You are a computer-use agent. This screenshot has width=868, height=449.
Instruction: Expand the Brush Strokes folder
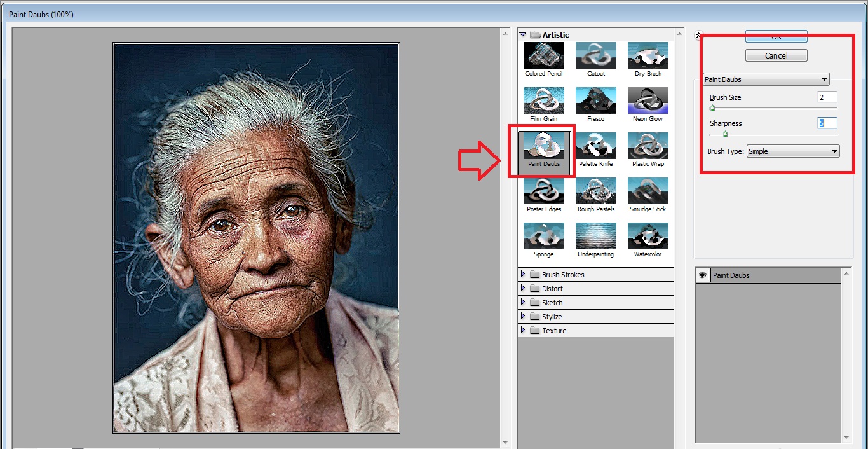(523, 275)
